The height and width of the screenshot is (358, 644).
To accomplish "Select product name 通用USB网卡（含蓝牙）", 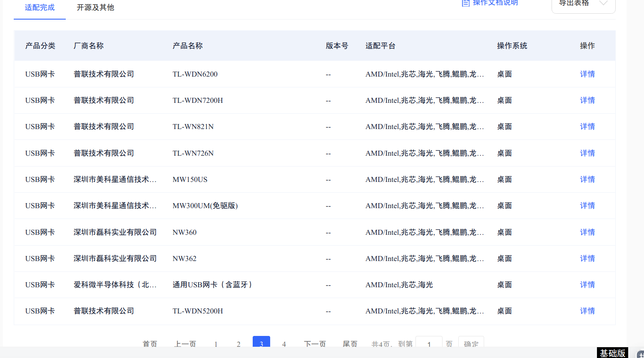I will (212, 285).
